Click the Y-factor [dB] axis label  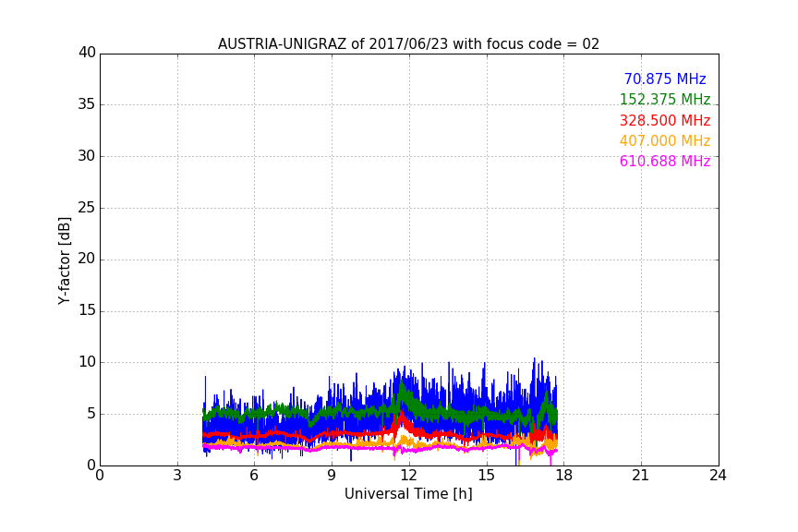pos(64,260)
